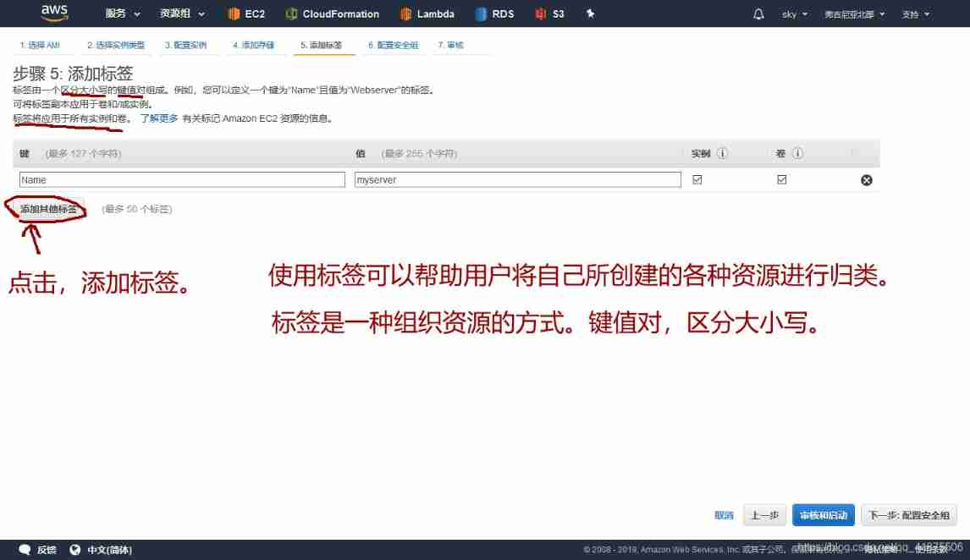Screen dimensions: 970x560
Task: Show info for the 卷 column
Action: coord(798,153)
